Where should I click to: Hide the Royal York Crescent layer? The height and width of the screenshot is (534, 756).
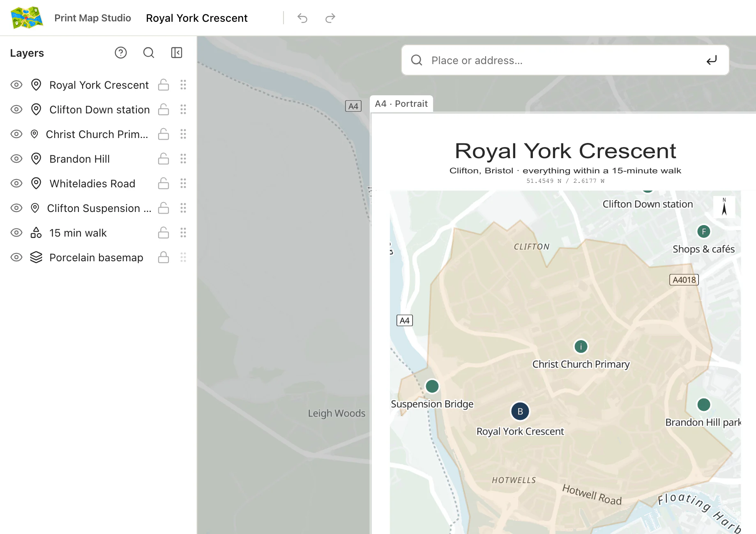tap(16, 85)
